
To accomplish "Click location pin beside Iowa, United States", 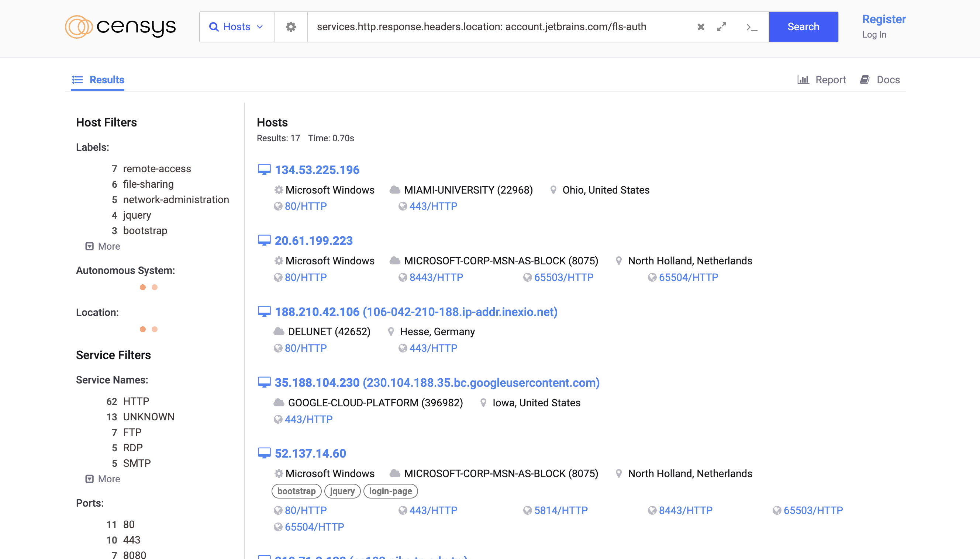I will [x=483, y=403].
